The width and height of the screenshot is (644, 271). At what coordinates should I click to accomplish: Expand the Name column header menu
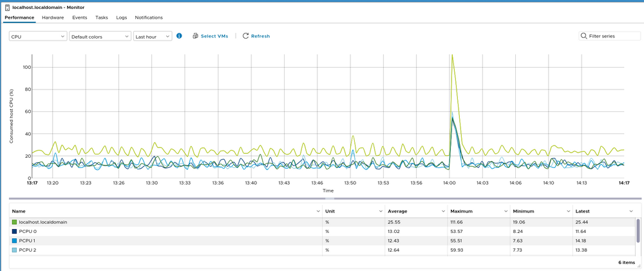coord(318,211)
